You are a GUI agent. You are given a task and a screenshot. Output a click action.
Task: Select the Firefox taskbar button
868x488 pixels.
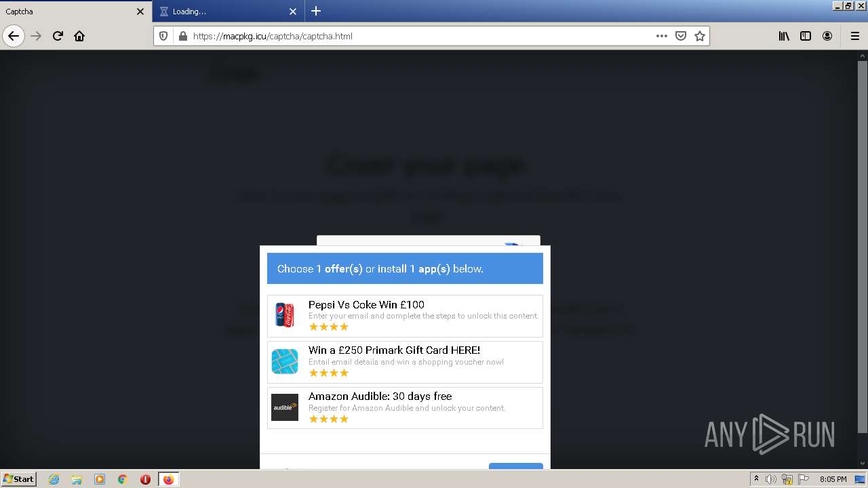pyautogui.click(x=168, y=479)
